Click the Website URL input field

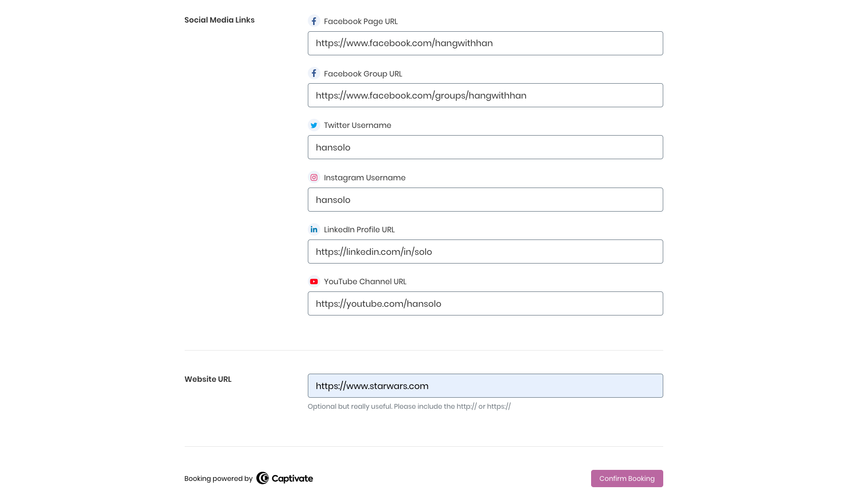(x=485, y=386)
